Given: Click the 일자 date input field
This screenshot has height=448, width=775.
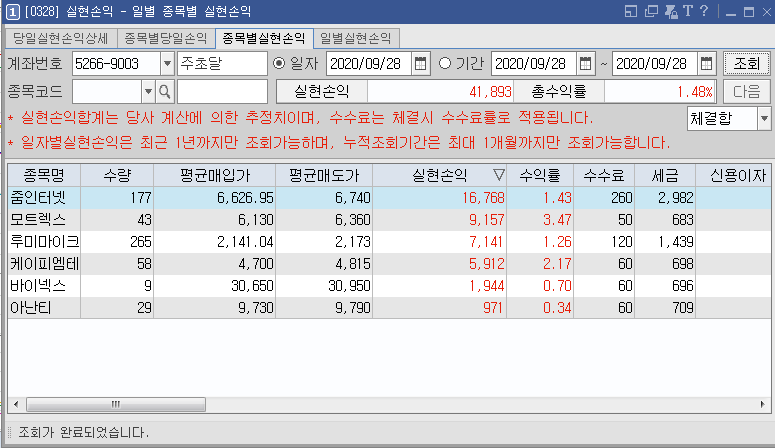Looking at the screenshot, I should [369, 64].
